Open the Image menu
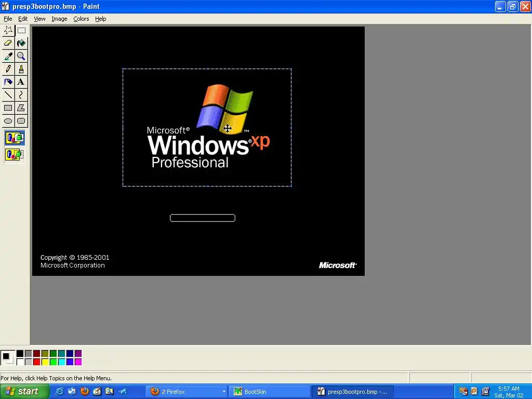The height and width of the screenshot is (399, 532). pos(59,19)
